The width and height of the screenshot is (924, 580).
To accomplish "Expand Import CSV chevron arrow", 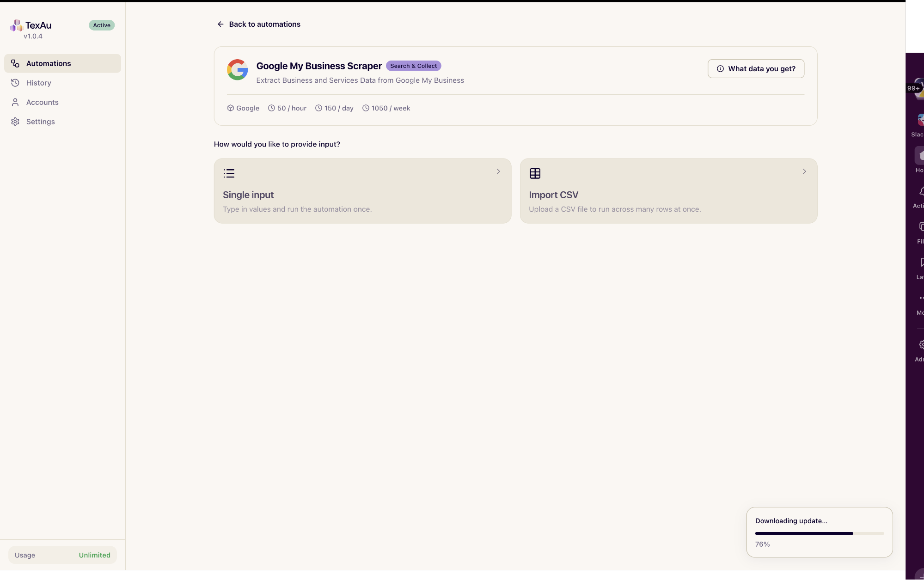I will (x=804, y=171).
